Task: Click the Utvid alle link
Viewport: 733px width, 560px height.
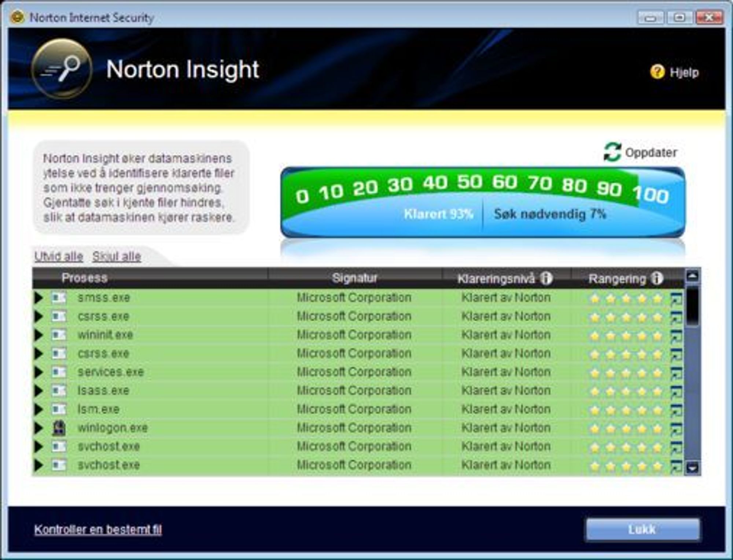Action: pyautogui.click(x=59, y=256)
